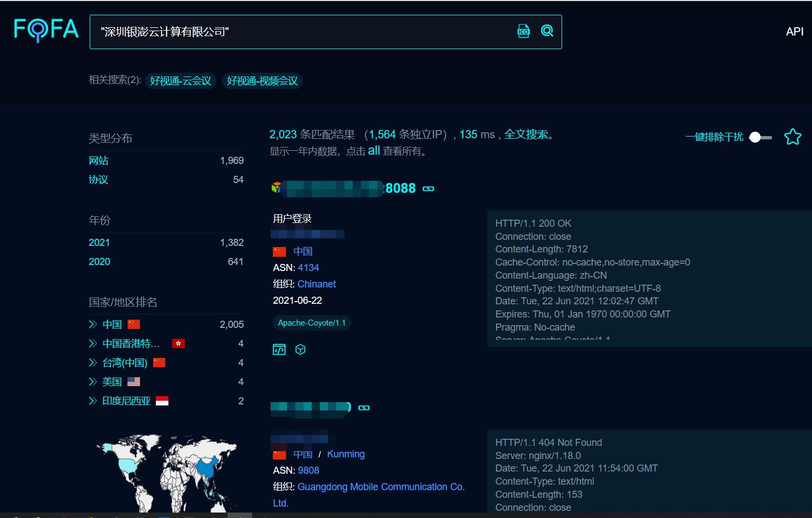Filter results by year 2021
The height and width of the screenshot is (518, 812).
coord(99,243)
